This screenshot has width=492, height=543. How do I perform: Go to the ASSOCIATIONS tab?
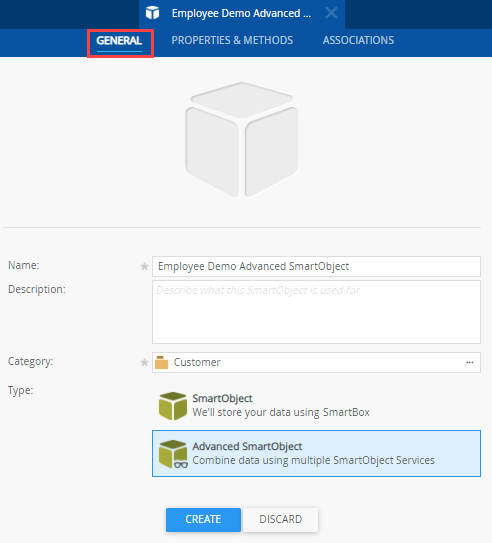pyautogui.click(x=358, y=41)
